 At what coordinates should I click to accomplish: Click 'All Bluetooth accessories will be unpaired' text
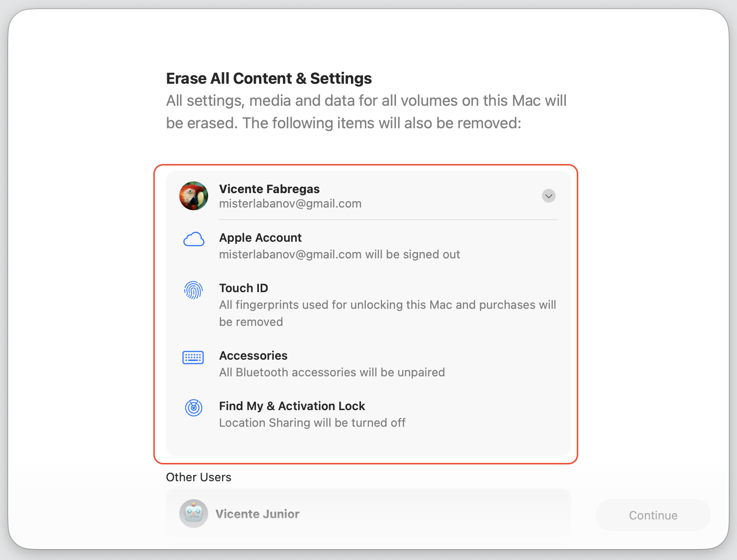(x=332, y=373)
